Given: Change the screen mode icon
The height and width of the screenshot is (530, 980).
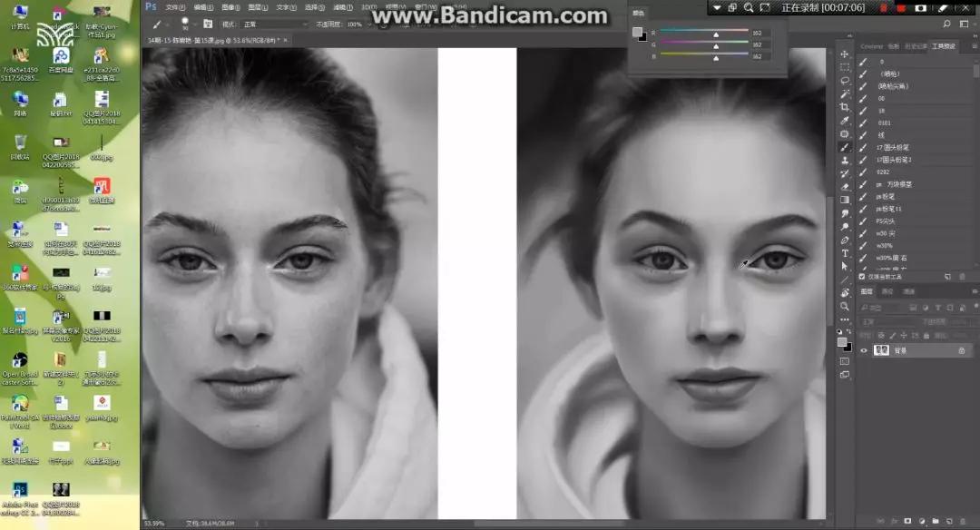Looking at the screenshot, I should 845,375.
